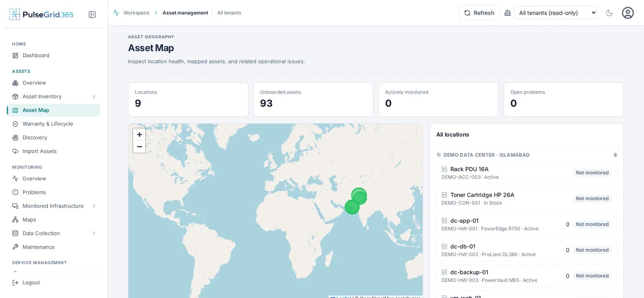This screenshot has height=298, width=644.
Task: Click the Import Assets upload icon
Action: pyautogui.click(x=15, y=151)
